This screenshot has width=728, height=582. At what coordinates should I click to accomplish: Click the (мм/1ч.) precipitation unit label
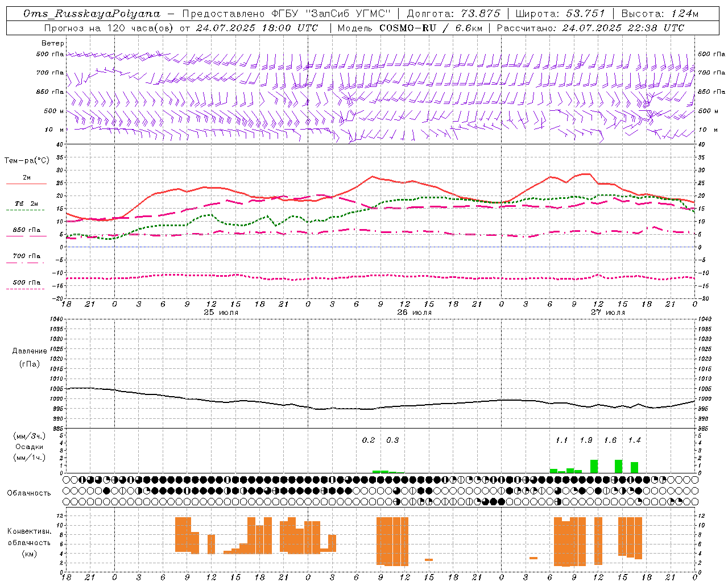coord(30,458)
